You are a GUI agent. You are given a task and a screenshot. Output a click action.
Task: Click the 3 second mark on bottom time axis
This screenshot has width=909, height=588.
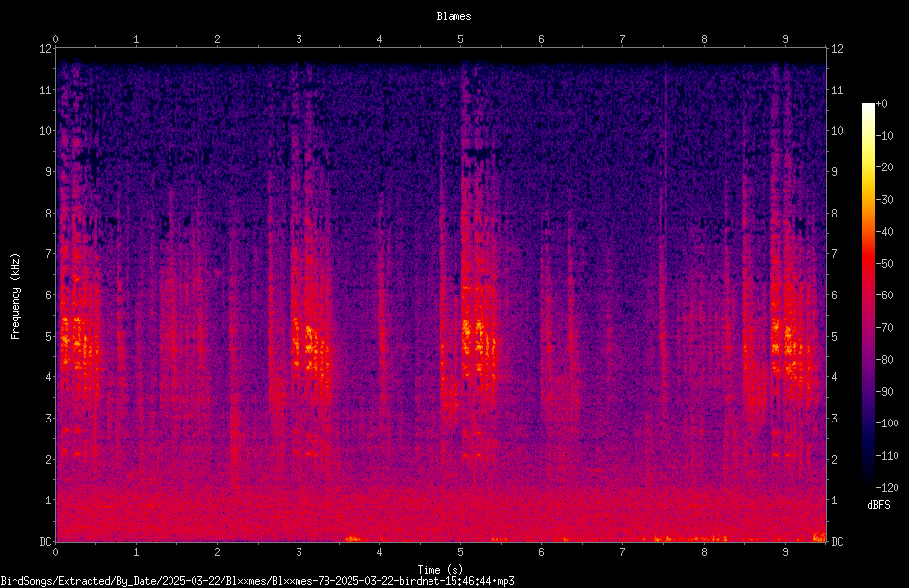tap(299, 552)
